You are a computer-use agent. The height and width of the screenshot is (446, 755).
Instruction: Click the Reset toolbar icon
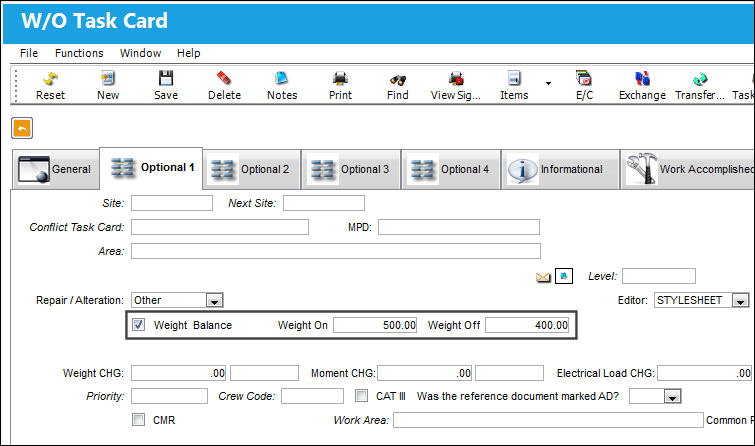pos(50,79)
